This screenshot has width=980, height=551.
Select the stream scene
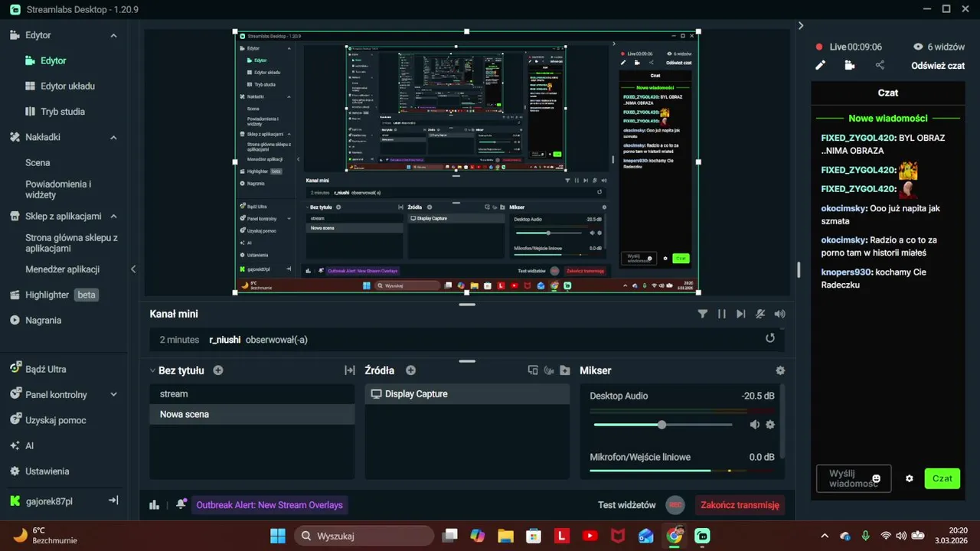252,394
